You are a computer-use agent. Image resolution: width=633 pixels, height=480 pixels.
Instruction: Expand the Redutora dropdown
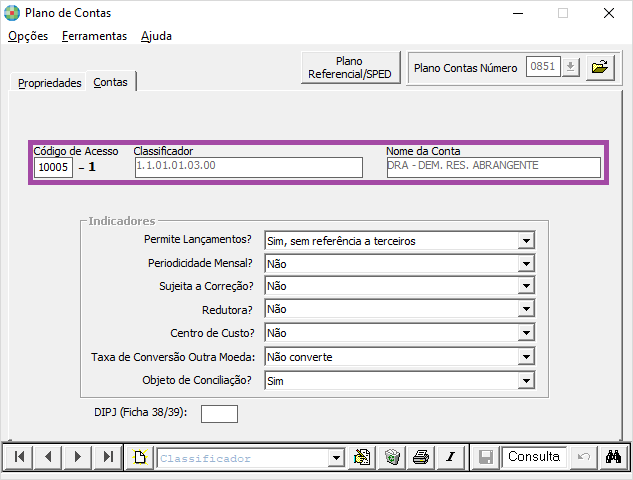(x=526, y=309)
